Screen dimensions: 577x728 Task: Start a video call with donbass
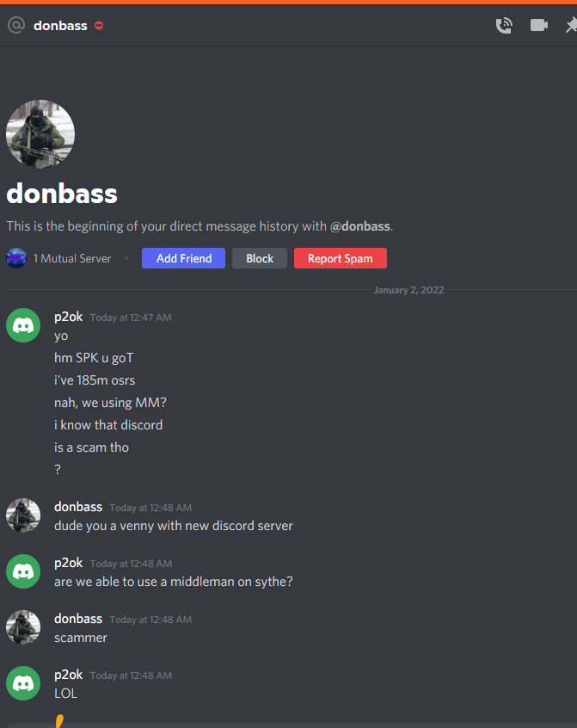[539, 25]
